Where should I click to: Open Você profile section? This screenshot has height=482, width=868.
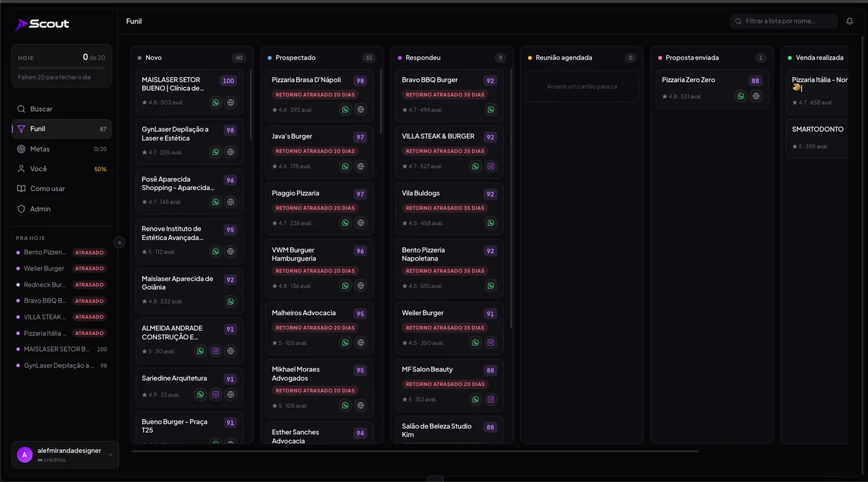pyautogui.click(x=61, y=169)
